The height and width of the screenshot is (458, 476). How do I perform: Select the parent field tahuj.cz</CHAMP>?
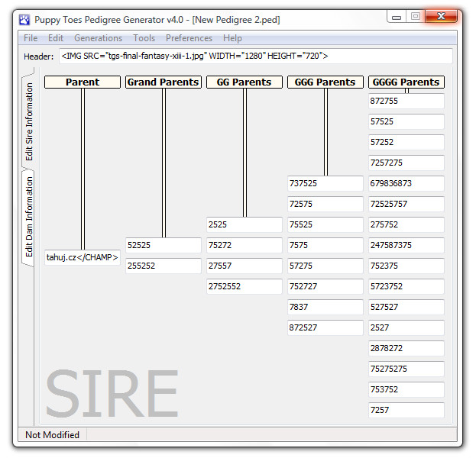[x=83, y=257]
